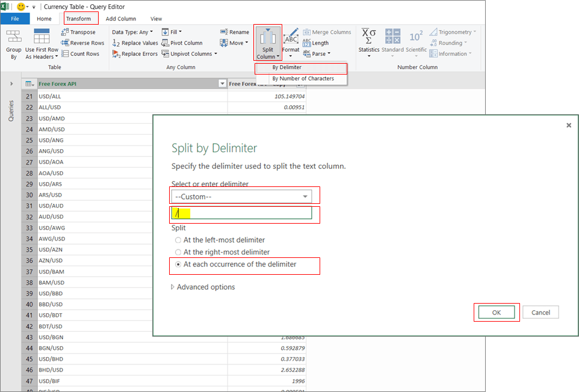
Task: Open the Free Forex API column filter dropdown
Action: (x=222, y=84)
